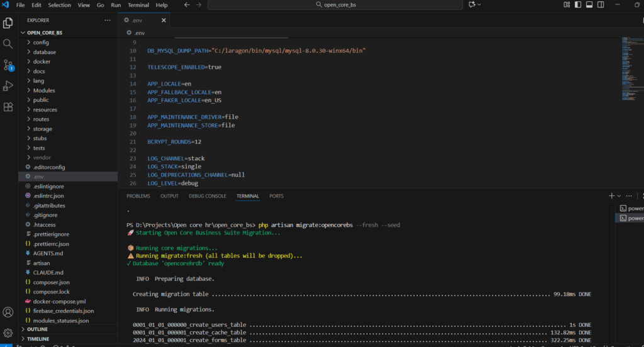Viewport: 644px width, 347px height.
Task: Open the Manage gear icon
Action: pos(8,333)
